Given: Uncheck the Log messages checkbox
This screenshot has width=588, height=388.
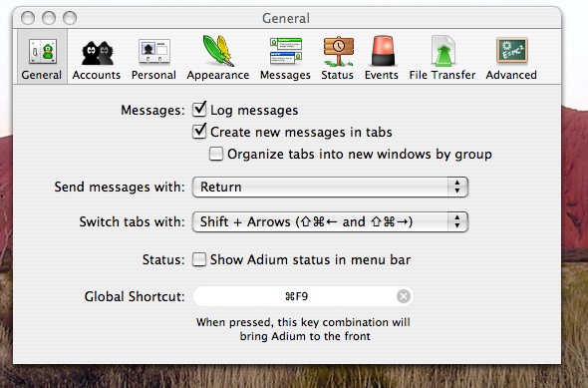Looking at the screenshot, I should (199, 110).
